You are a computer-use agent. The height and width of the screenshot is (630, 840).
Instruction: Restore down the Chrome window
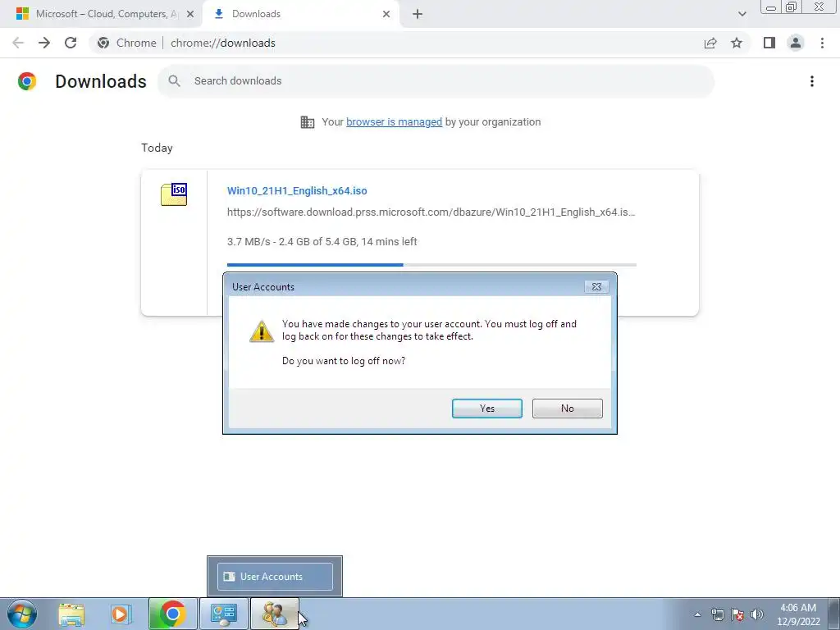pyautogui.click(x=792, y=7)
